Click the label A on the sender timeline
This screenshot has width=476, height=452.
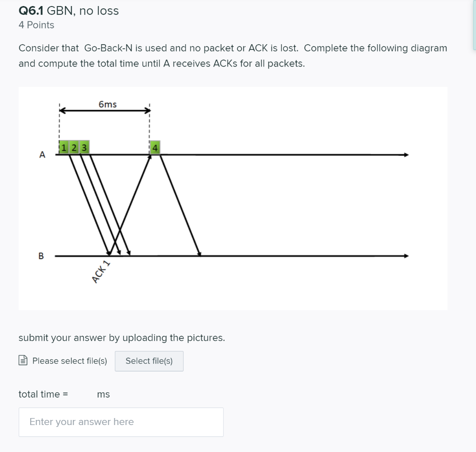pos(42,154)
